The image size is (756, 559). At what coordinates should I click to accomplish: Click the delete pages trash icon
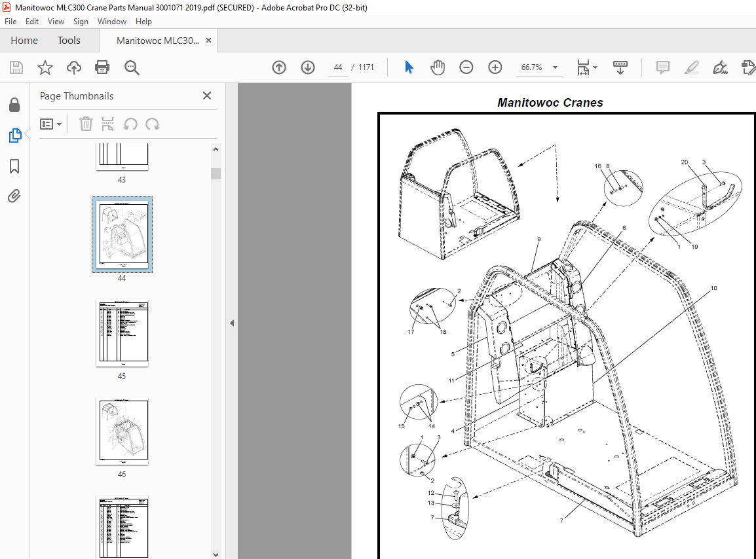click(86, 124)
